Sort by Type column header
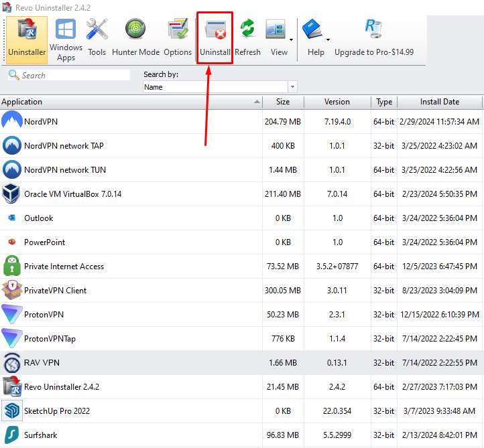 [384, 102]
